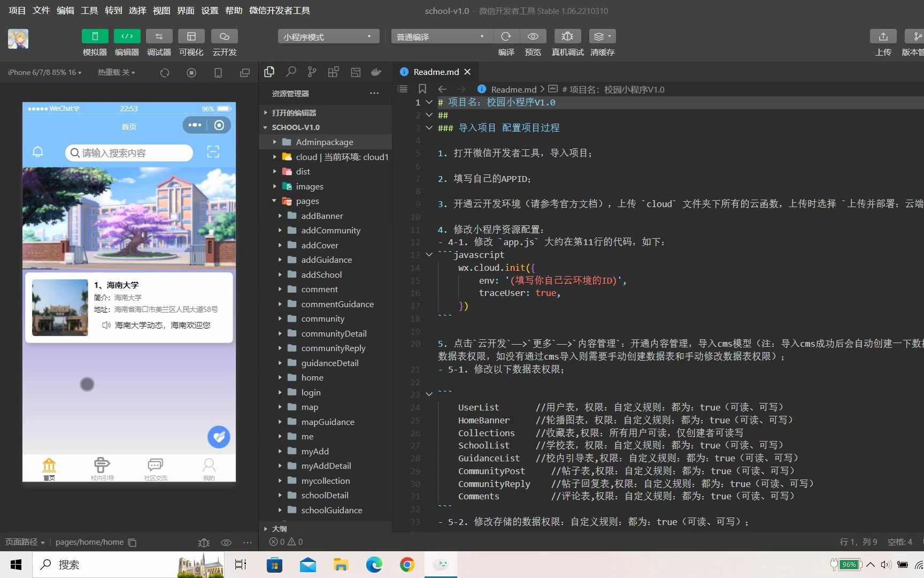Viewport: 924px width, 578px height.
Task: Open the mini program capsule menu dots
Action: click(x=195, y=125)
